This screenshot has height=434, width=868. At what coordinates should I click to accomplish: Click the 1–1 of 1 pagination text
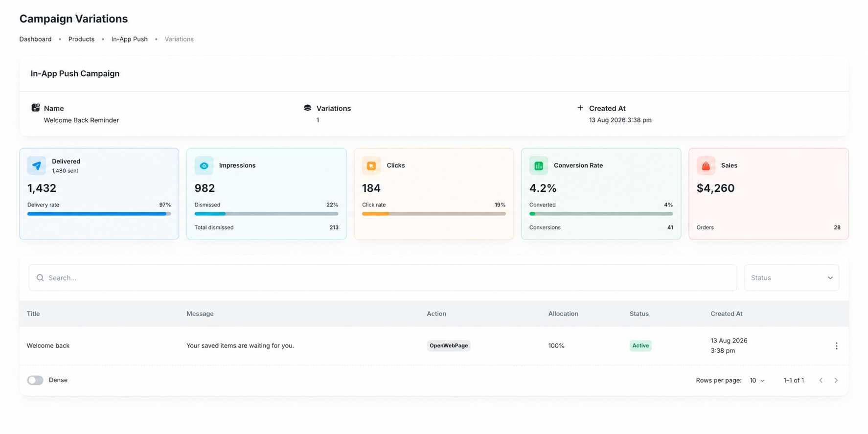point(794,380)
